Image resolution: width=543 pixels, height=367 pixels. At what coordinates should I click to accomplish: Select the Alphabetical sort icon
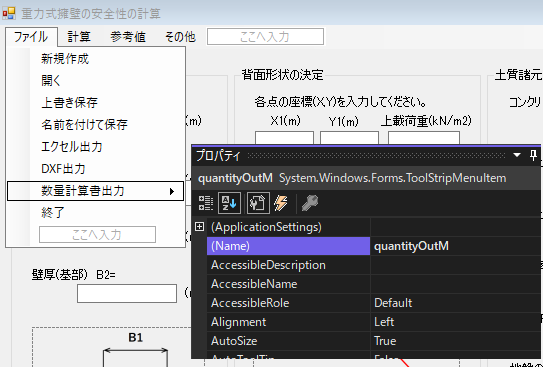click(229, 203)
